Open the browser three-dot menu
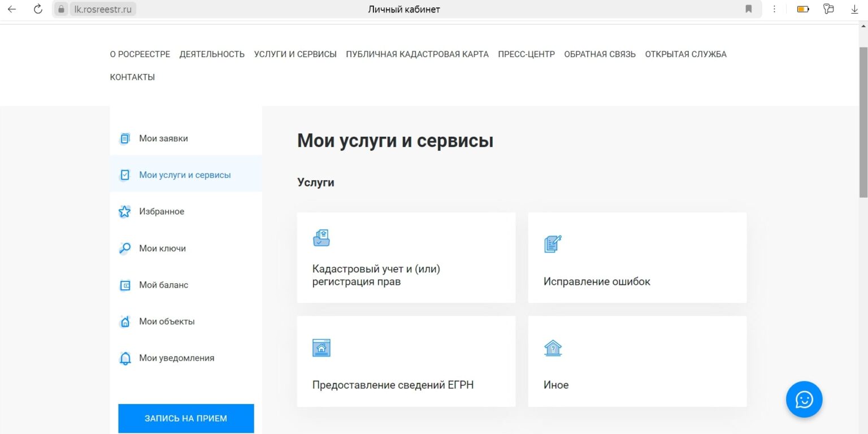 (x=774, y=9)
